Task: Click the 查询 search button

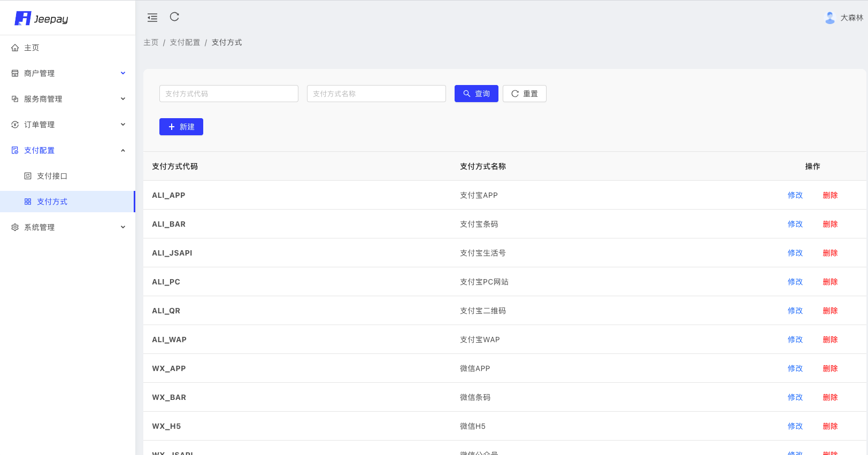Action: [x=477, y=94]
